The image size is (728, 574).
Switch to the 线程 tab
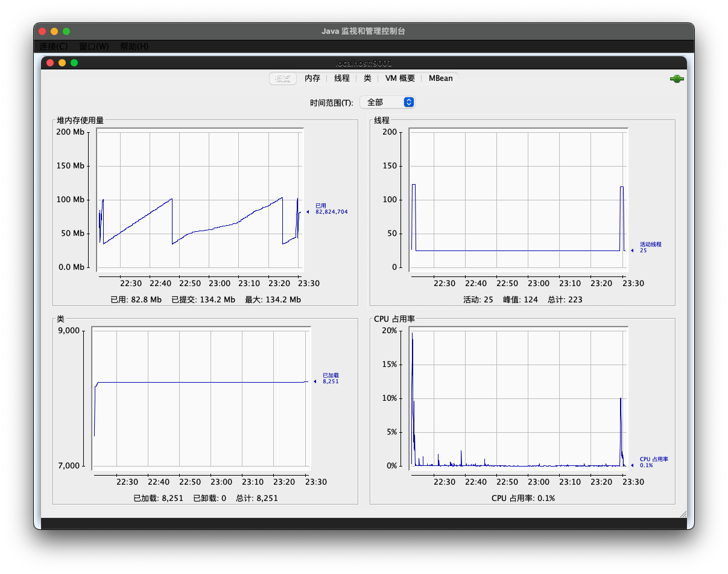(342, 78)
